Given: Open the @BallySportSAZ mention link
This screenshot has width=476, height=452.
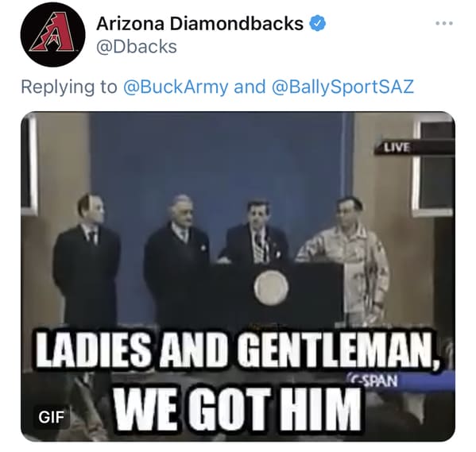Looking at the screenshot, I should coord(343,87).
